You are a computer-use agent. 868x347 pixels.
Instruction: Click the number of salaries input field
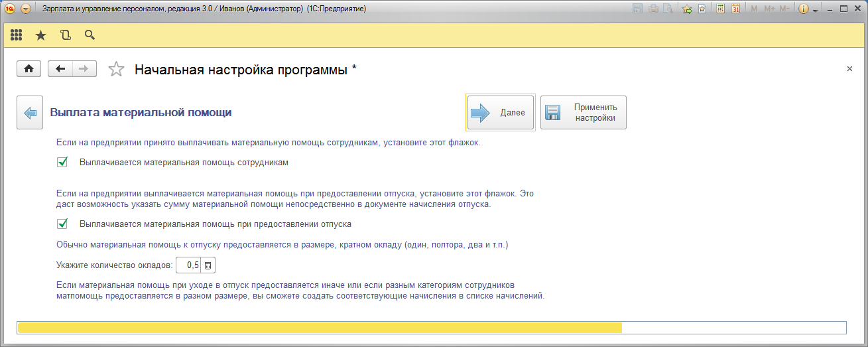click(x=189, y=265)
